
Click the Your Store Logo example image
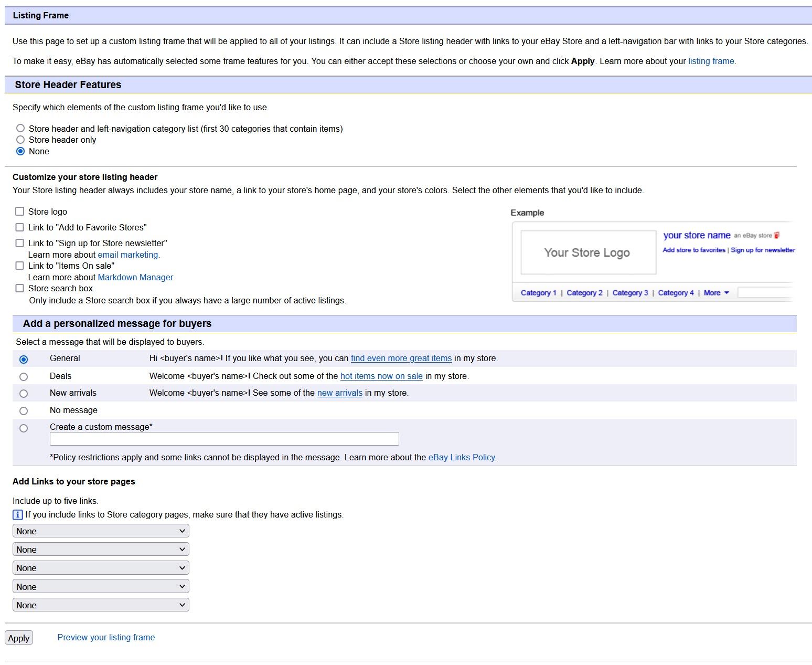tap(588, 252)
